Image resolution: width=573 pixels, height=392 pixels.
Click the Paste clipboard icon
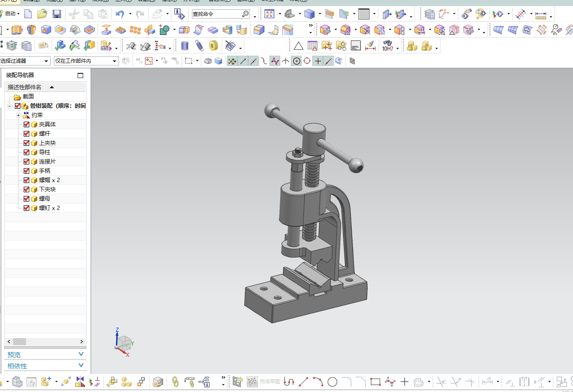(103, 14)
